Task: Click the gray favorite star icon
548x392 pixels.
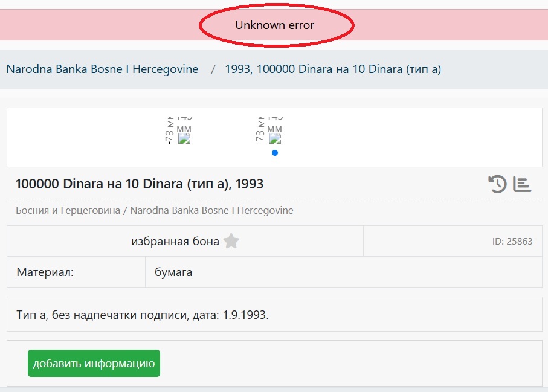Action: point(231,242)
